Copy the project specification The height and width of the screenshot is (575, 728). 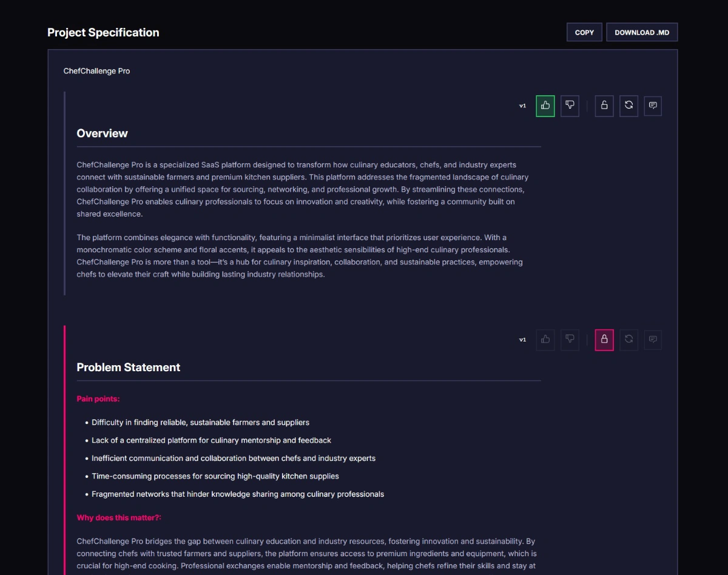(x=584, y=32)
